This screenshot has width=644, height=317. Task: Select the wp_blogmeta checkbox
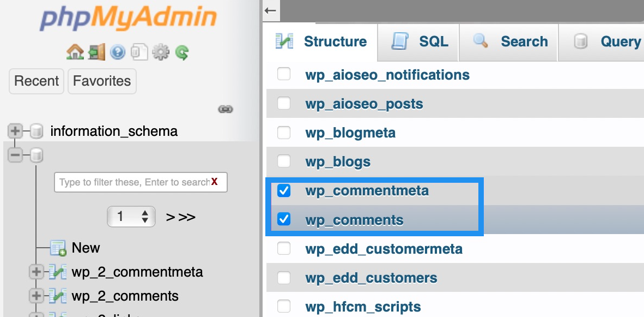pyautogui.click(x=284, y=133)
